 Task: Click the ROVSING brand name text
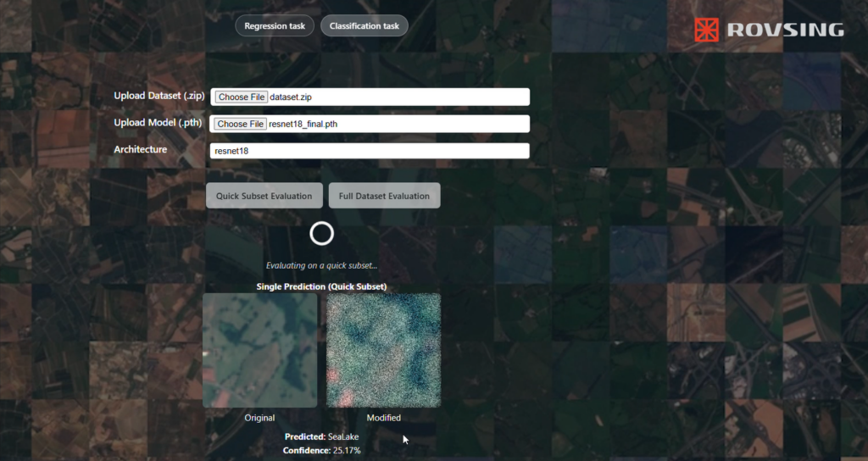click(x=786, y=30)
